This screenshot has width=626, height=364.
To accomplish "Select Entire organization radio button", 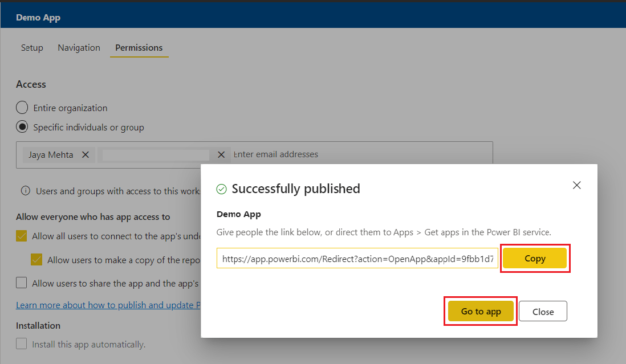I will pos(22,108).
